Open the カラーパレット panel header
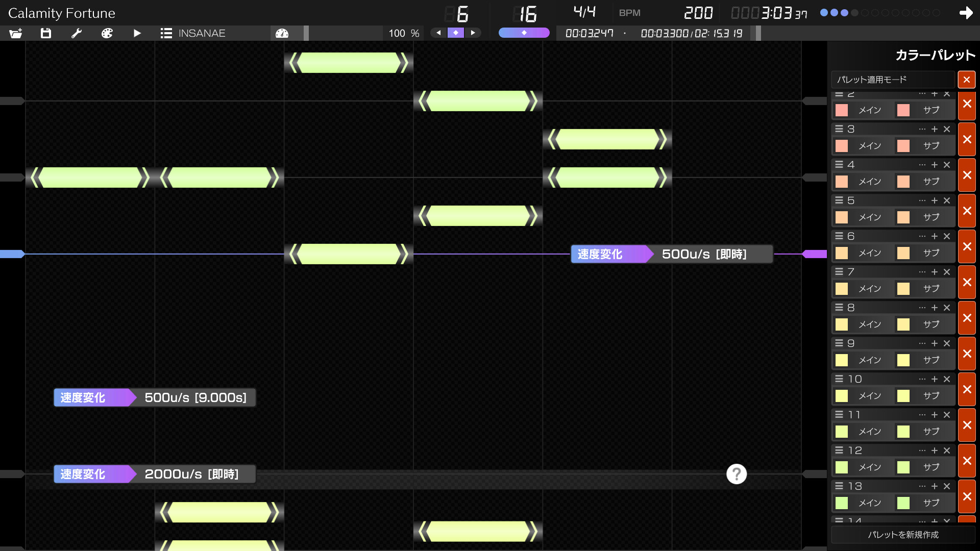Image resolution: width=980 pixels, height=551 pixels. (934, 55)
